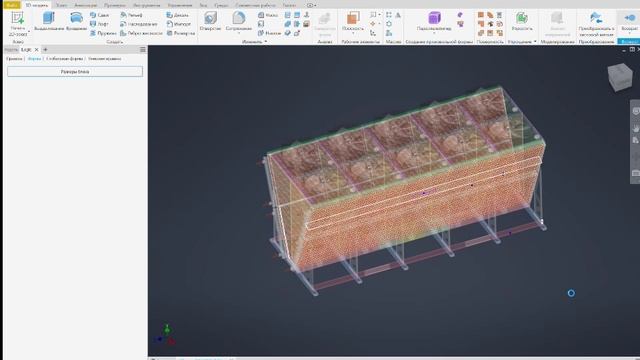Screen dimensions: 640x360
Task: Select the Revolve (Вращение) tool
Action: point(76,21)
